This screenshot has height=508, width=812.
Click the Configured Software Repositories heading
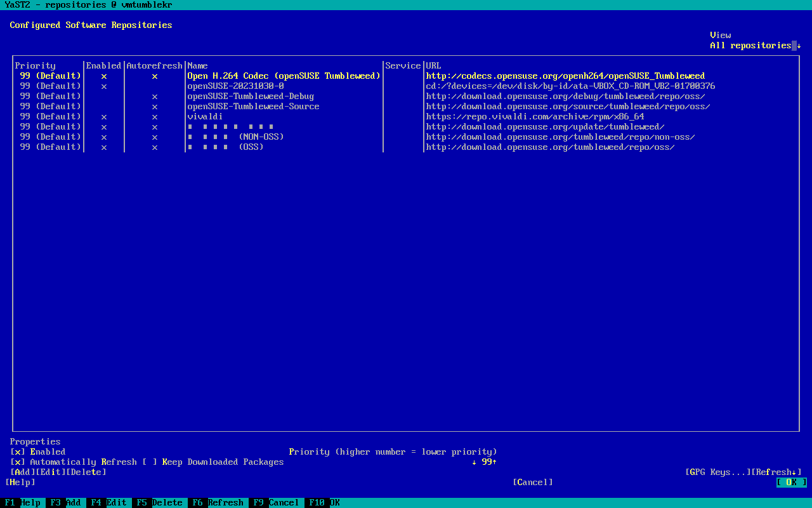(91, 25)
